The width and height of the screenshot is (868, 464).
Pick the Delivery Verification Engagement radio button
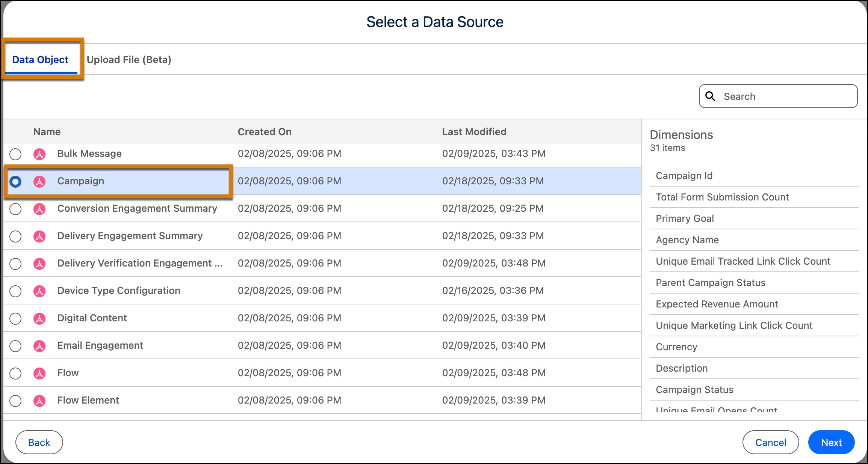15,264
